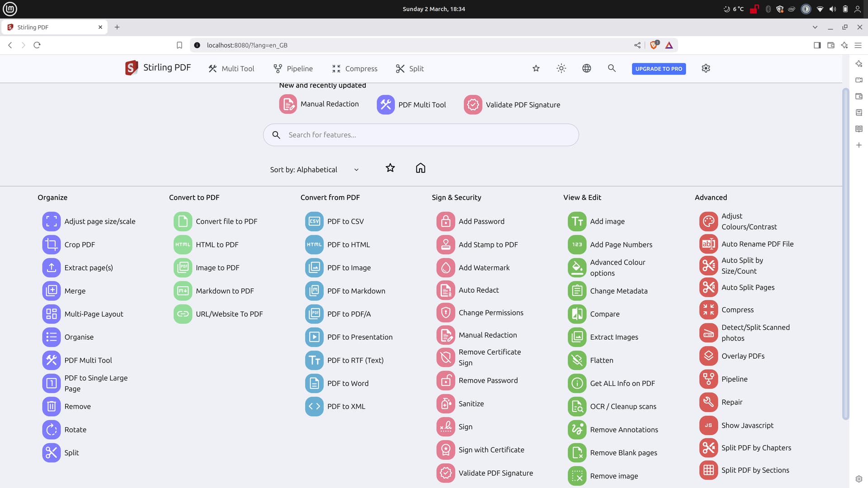Open the Wi-Fi network tray icon

820,9
